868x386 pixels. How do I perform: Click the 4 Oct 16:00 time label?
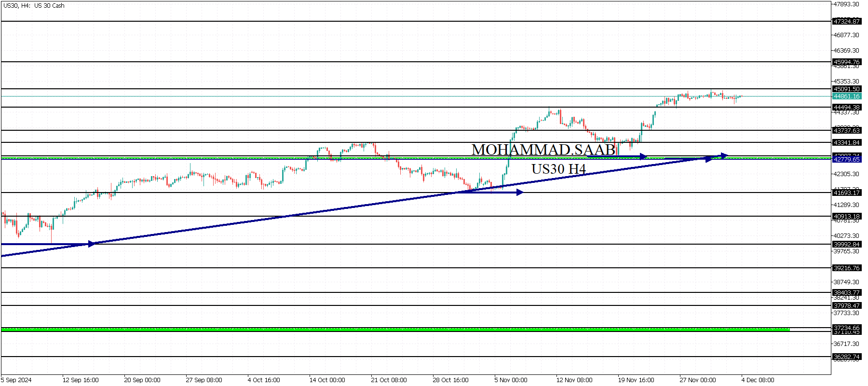coord(264,380)
